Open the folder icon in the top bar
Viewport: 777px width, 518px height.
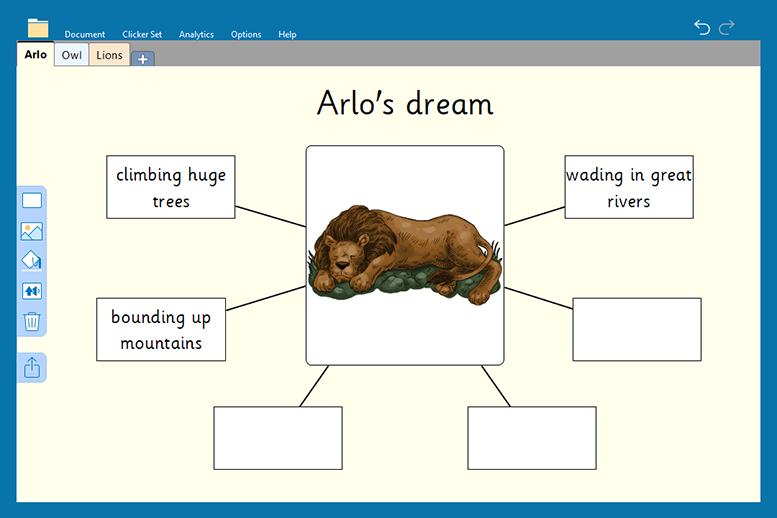point(38,28)
